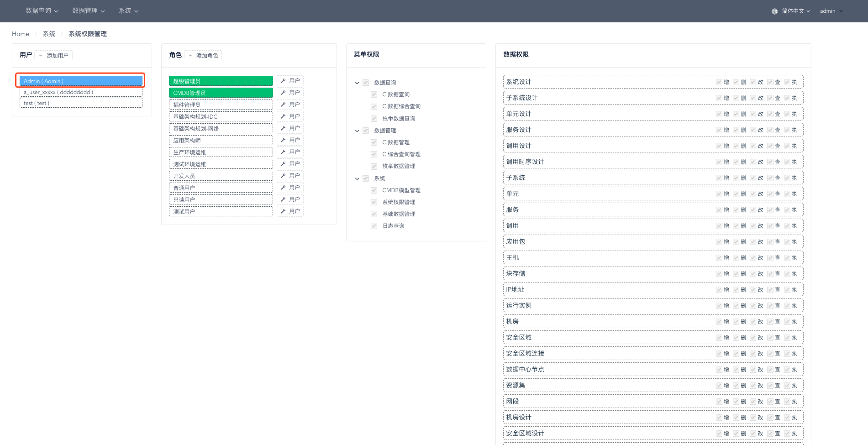Open the 系统 top menu
The height and width of the screenshot is (445, 868).
point(128,11)
